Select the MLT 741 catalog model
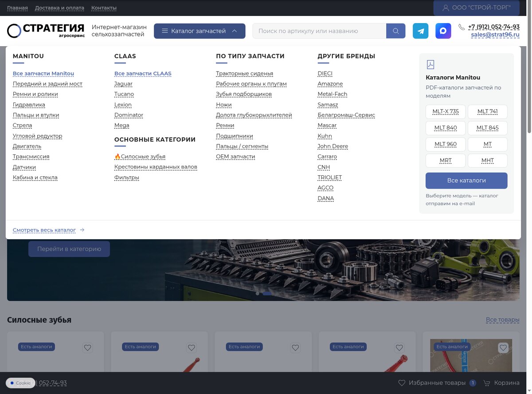The height and width of the screenshot is (394, 532). tap(488, 112)
